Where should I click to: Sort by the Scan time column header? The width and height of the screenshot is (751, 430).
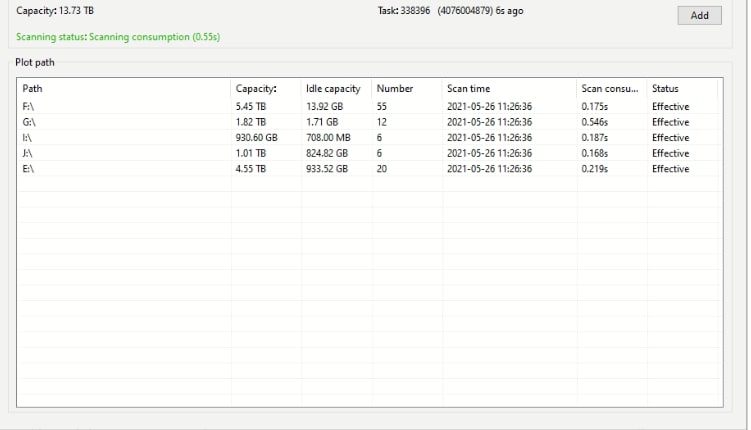(509, 89)
